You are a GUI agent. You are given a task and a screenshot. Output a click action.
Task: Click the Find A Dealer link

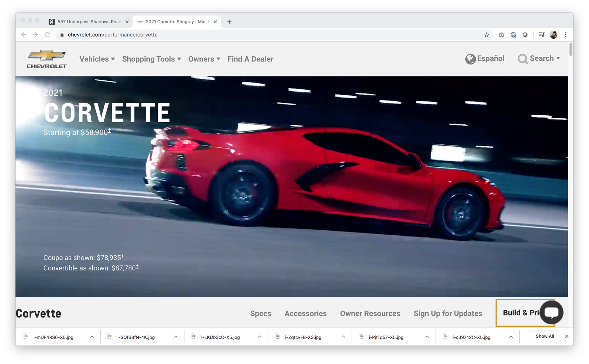pyautogui.click(x=250, y=59)
